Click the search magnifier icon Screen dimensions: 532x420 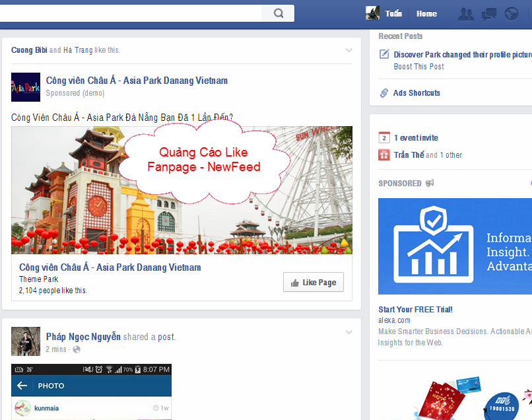tap(279, 13)
